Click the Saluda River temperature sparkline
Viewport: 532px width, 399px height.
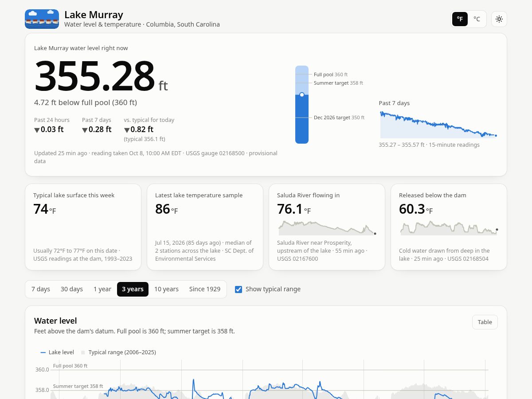tap(327, 227)
